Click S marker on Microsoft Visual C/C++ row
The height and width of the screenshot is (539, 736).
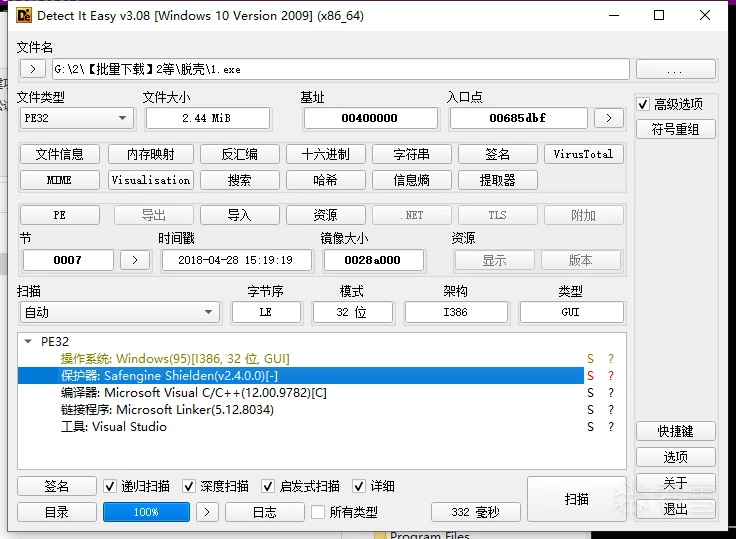590,393
